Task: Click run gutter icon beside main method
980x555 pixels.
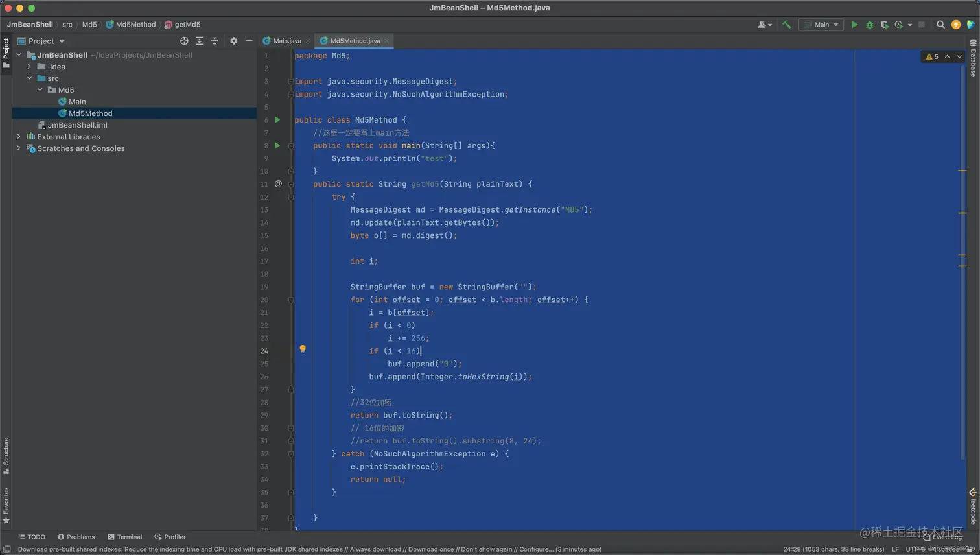Action: (277, 146)
